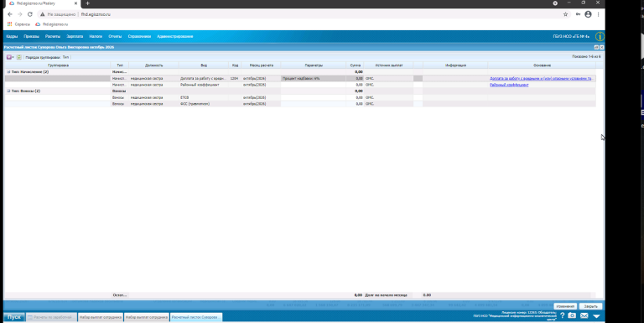Click the down arrow icon in bottom bar

[597, 316]
